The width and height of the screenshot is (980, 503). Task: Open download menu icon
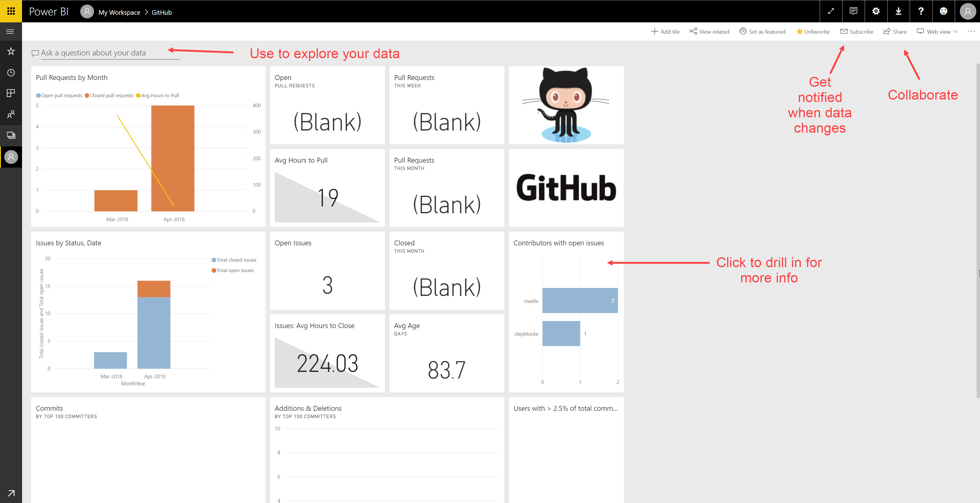click(x=898, y=11)
